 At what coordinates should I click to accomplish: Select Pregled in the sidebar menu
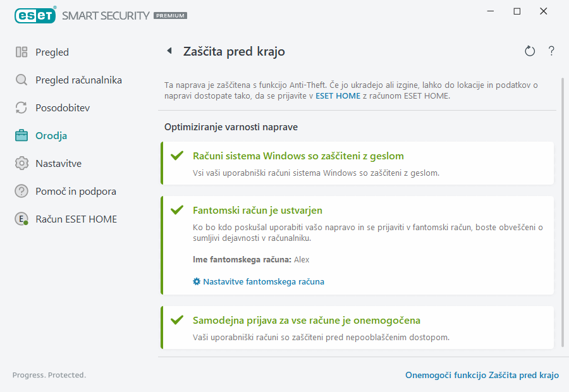tap(51, 52)
